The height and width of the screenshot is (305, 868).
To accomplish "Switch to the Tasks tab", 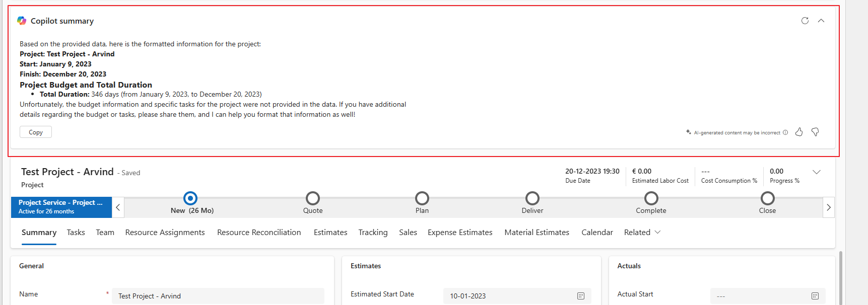I will [76, 232].
